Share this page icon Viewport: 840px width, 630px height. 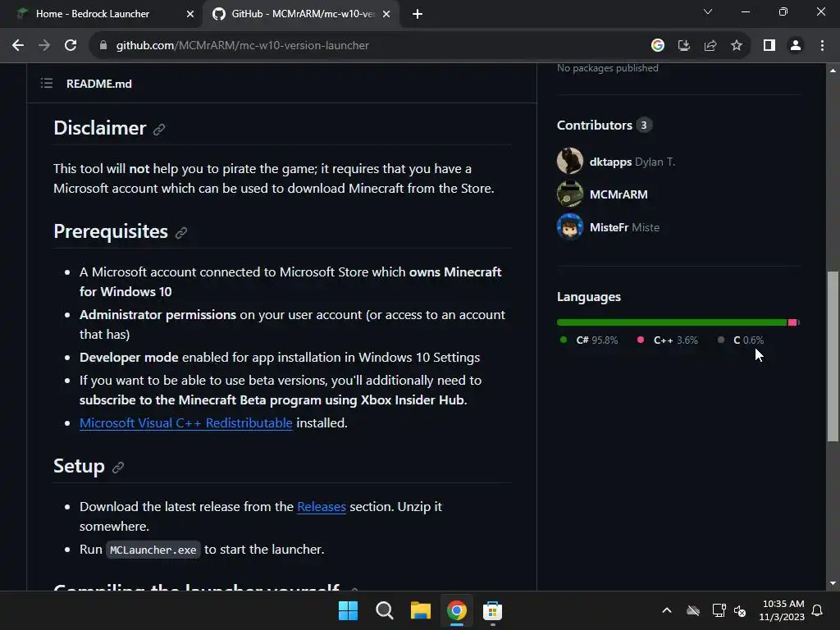click(x=710, y=45)
